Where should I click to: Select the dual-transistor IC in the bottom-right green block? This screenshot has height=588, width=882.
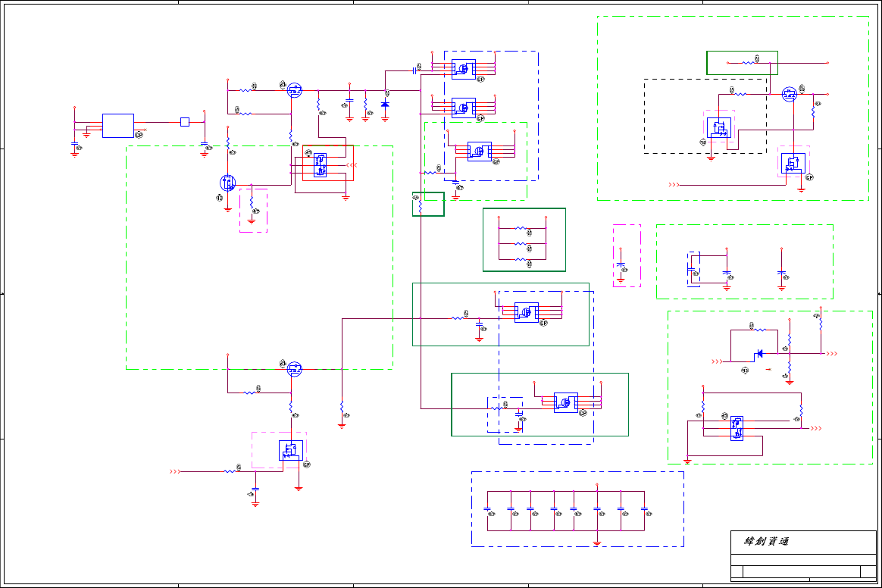click(x=737, y=428)
